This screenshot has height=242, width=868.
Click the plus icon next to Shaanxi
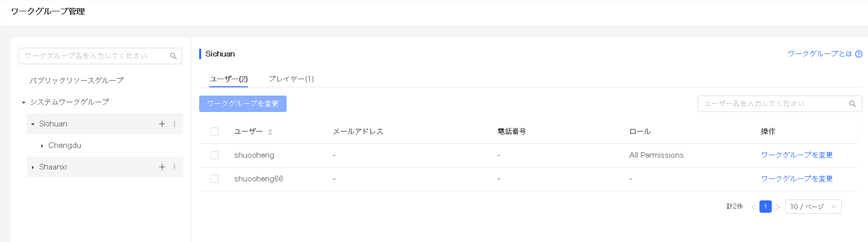click(x=162, y=167)
